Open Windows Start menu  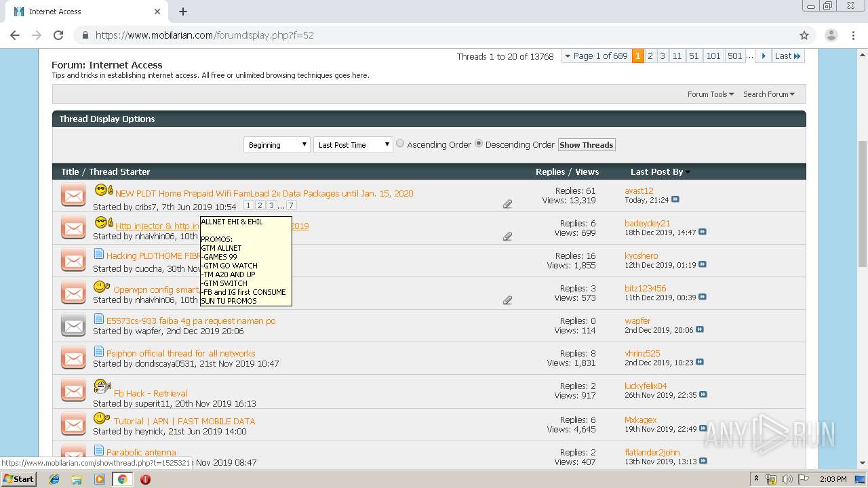click(x=19, y=479)
